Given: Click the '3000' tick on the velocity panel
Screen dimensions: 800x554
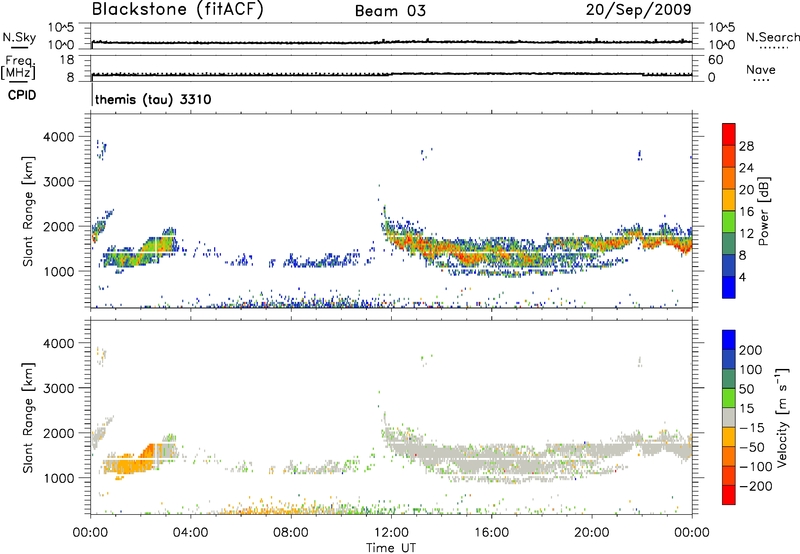Looking at the screenshot, I should [59, 388].
